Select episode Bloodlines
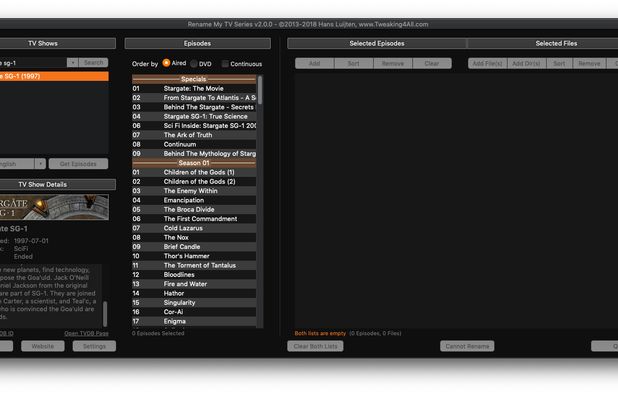Image resolution: width=618 pixels, height=394 pixels. (x=194, y=275)
